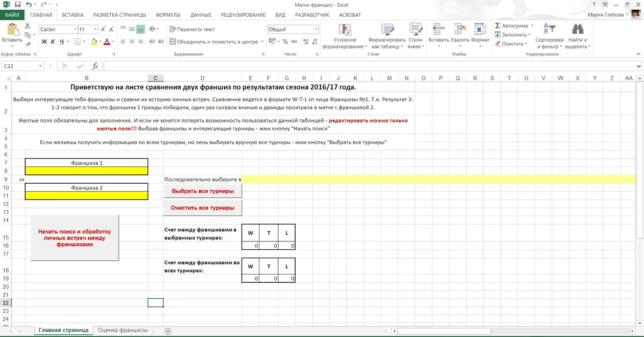Image resolution: width=644 pixels, height=337 pixels.
Task: Open the font name Calibri dropdown
Action: point(75,29)
